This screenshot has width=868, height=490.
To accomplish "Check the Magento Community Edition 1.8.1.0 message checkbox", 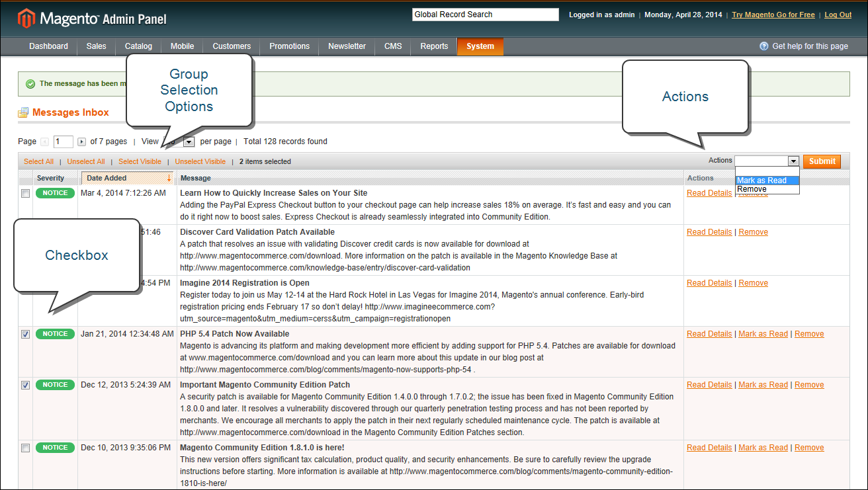I will (25, 448).
